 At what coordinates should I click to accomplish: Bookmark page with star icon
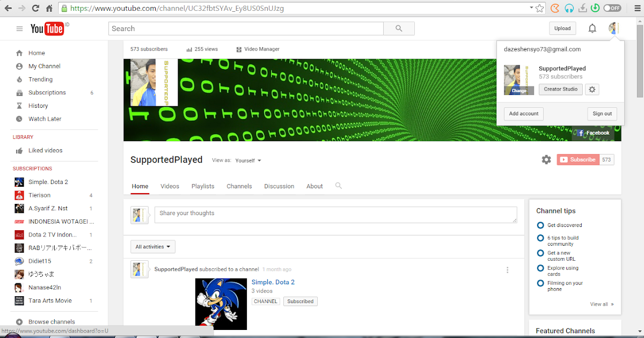pos(540,8)
